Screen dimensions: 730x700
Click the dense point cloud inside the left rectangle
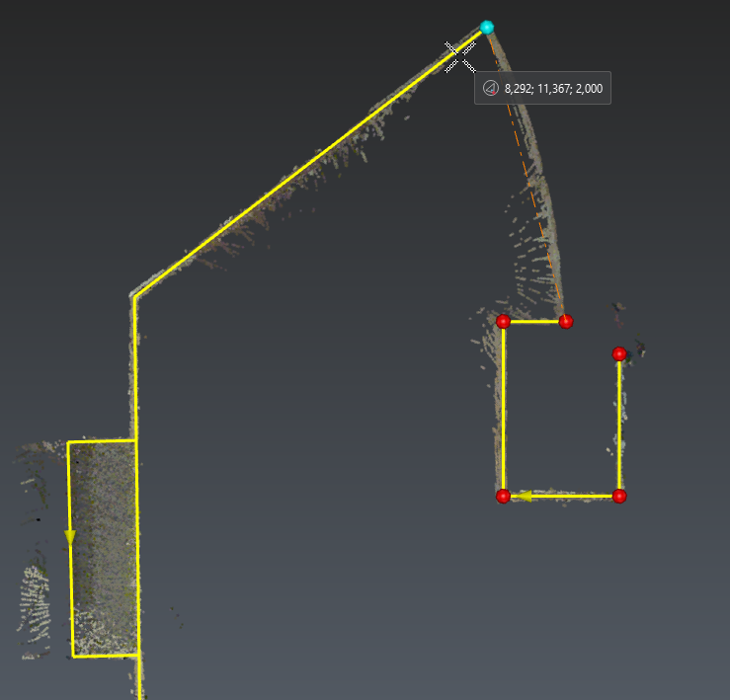coord(105,543)
